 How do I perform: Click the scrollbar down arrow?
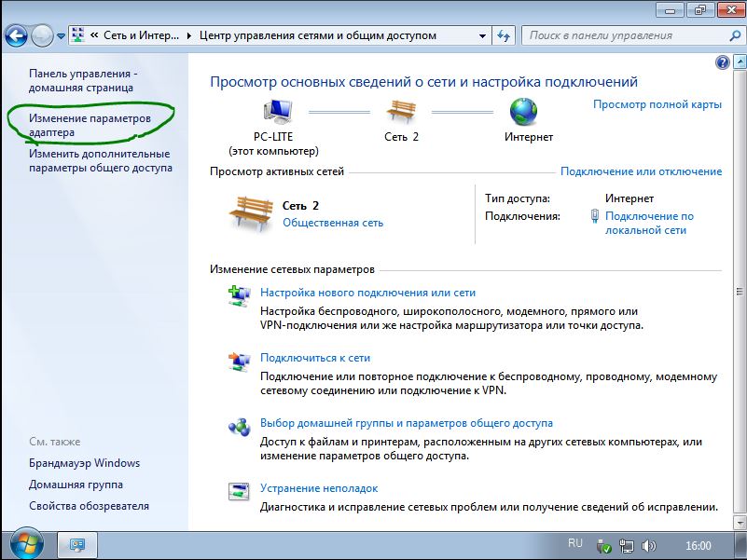click(x=740, y=522)
